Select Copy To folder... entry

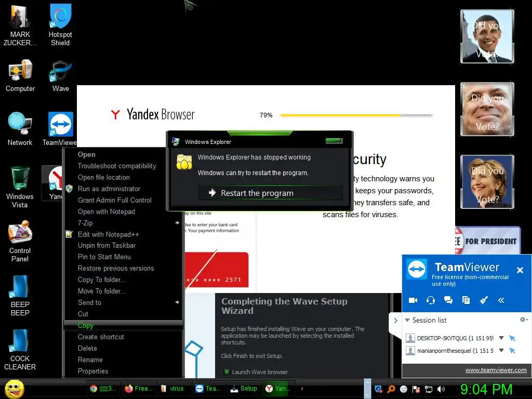pyautogui.click(x=124, y=280)
